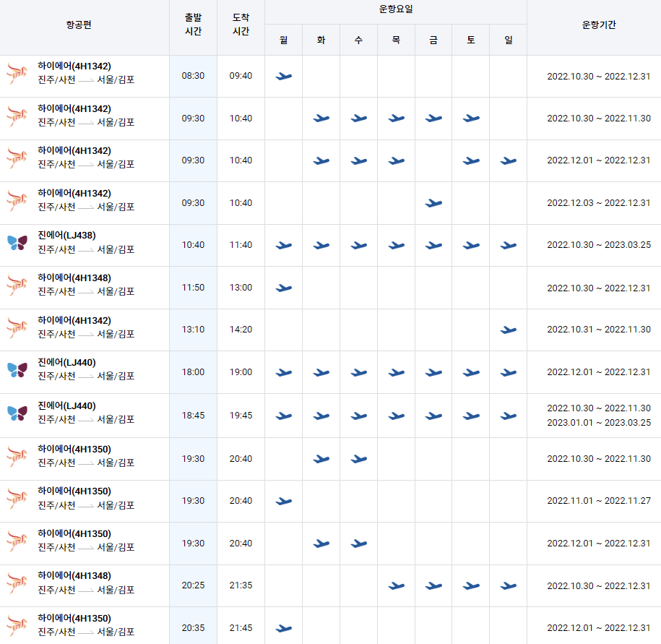Click the 13:00 arrival time

point(241,288)
